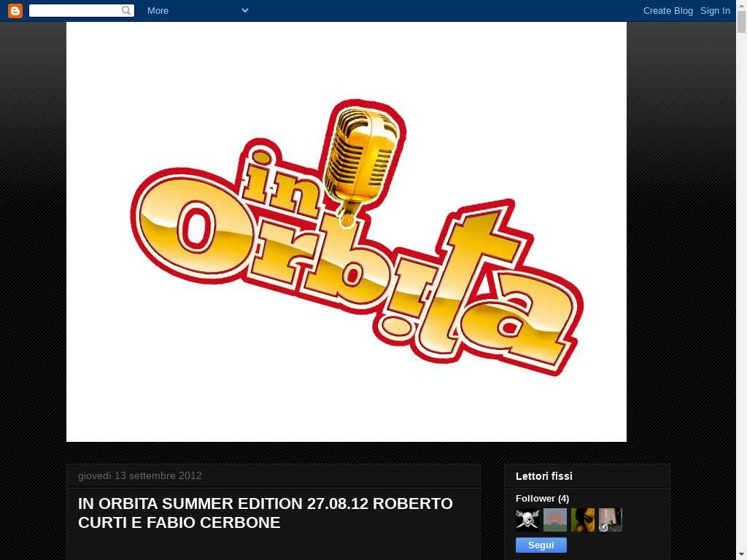Expand the navbar chevron arrow beside More

click(245, 10)
